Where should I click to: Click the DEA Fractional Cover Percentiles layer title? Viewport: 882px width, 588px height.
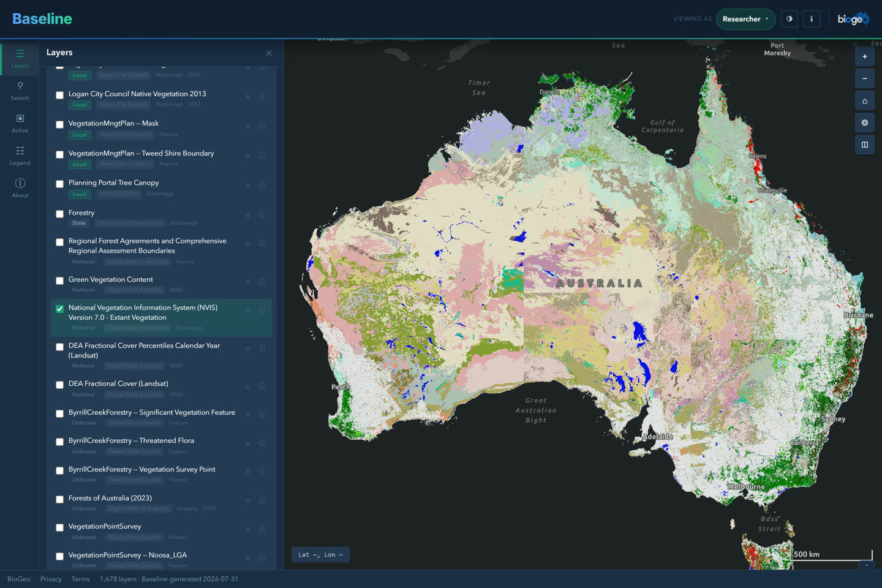(144, 350)
